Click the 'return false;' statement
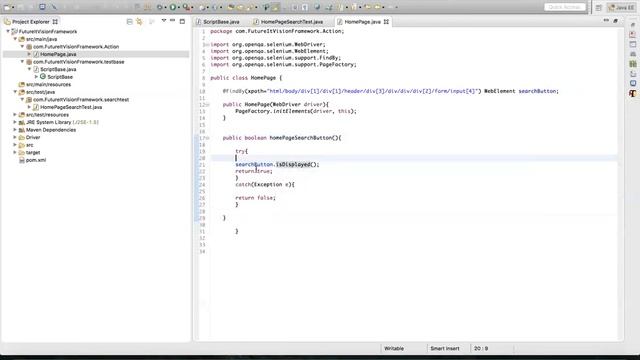640x360 pixels. point(256,198)
